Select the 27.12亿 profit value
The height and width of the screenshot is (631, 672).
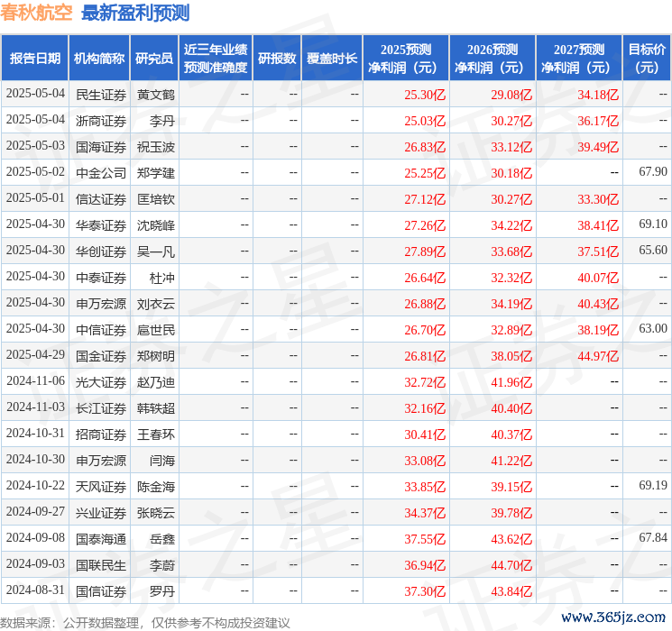tap(425, 199)
